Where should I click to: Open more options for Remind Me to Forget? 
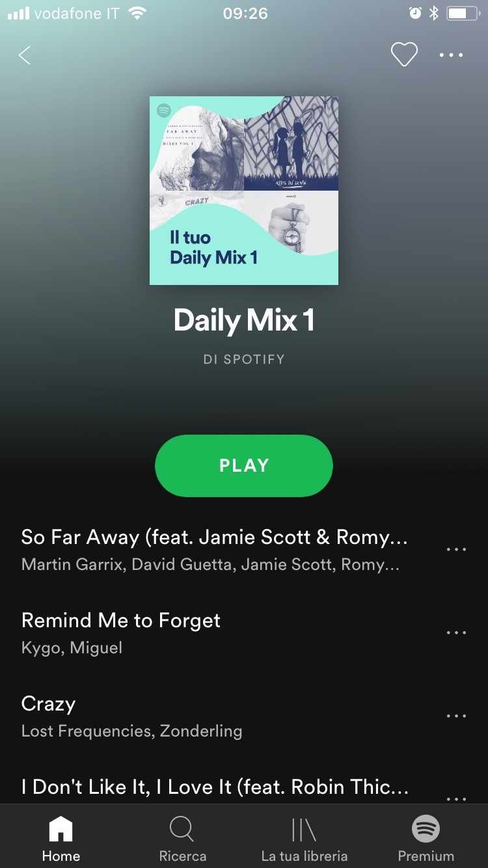click(456, 632)
